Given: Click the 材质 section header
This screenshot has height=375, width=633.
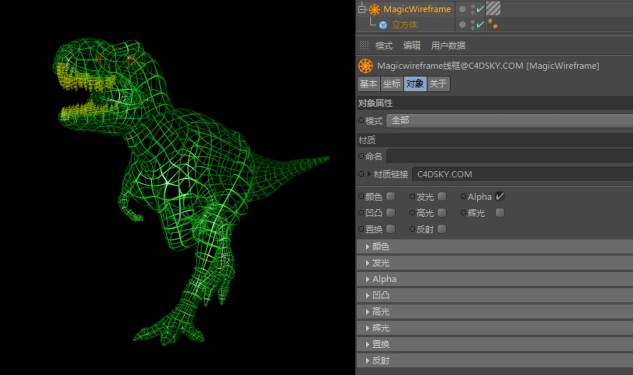Looking at the screenshot, I should pyautogui.click(x=495, y=140).
